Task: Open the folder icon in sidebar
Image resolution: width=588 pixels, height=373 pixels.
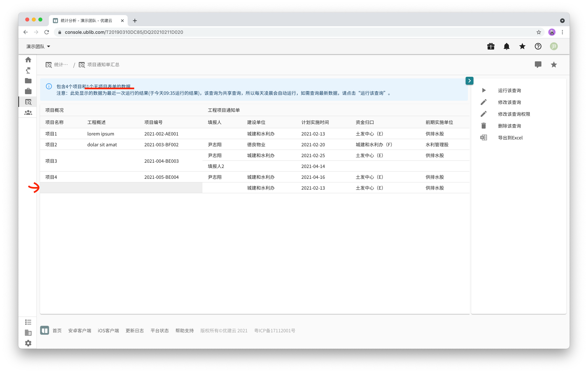Action: click(28, 81)
